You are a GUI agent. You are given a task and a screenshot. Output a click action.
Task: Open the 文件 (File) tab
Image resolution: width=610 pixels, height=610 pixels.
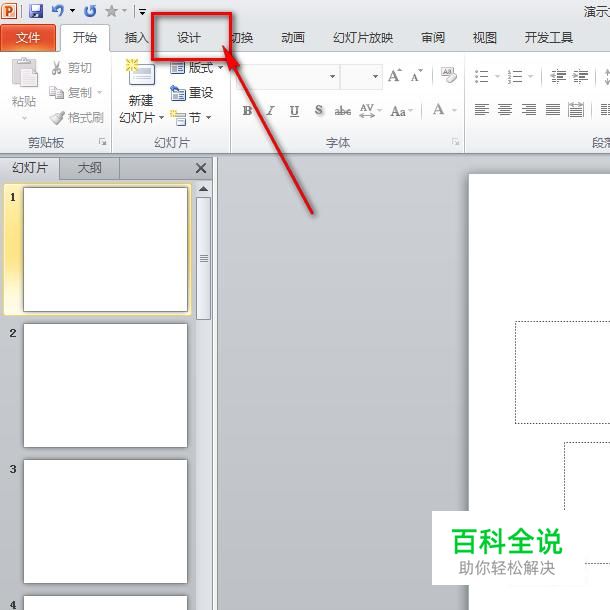(28, 38)
